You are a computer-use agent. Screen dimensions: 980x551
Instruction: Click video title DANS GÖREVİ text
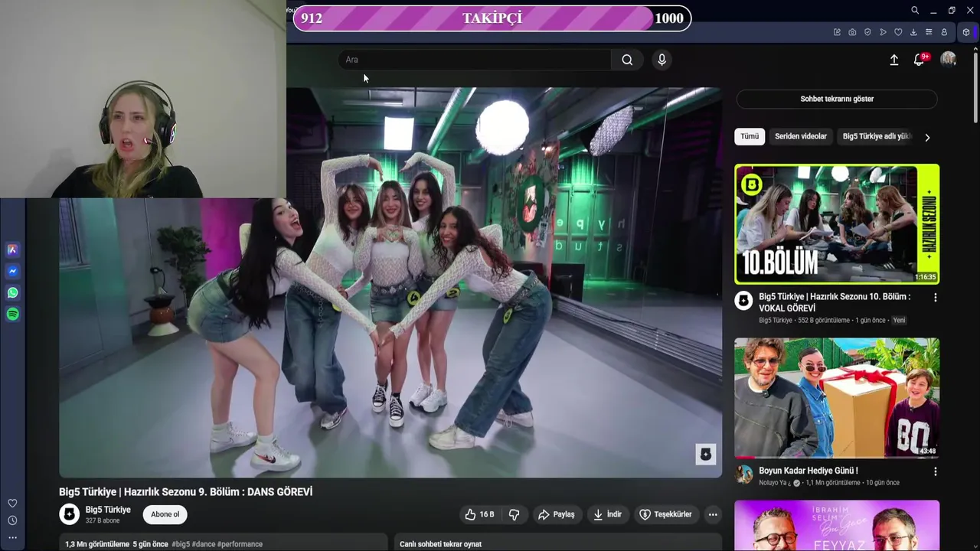click(x=185, y=492)
